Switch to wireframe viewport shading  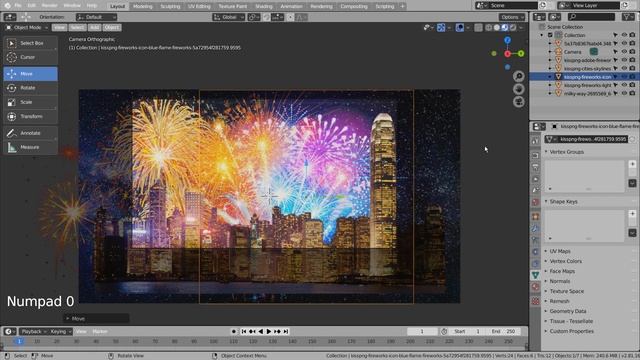click(489, 28)
